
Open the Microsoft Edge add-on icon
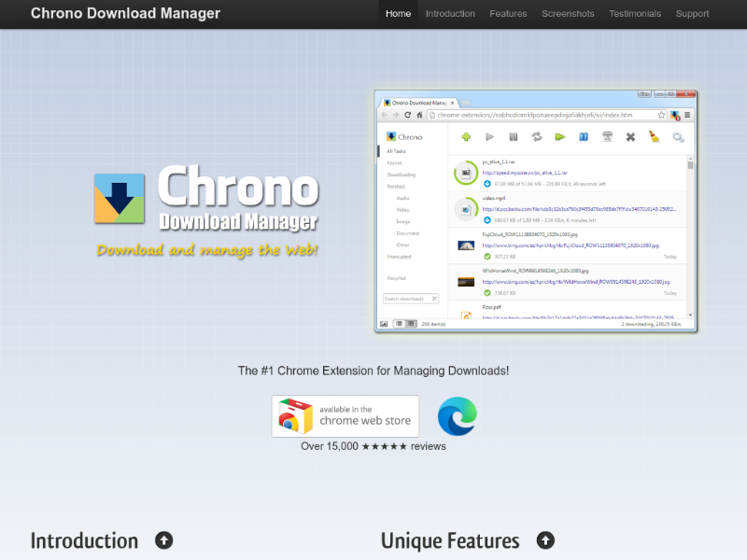(457, 415)
